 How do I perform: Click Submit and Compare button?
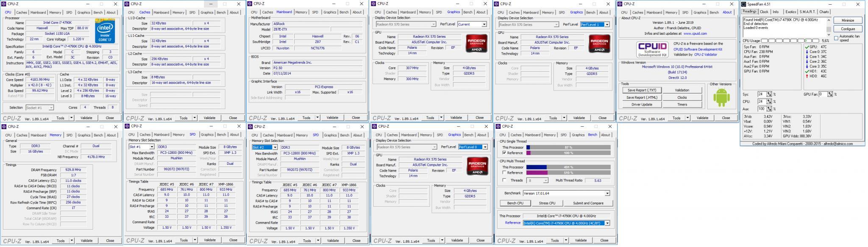(x=588, y=203)
